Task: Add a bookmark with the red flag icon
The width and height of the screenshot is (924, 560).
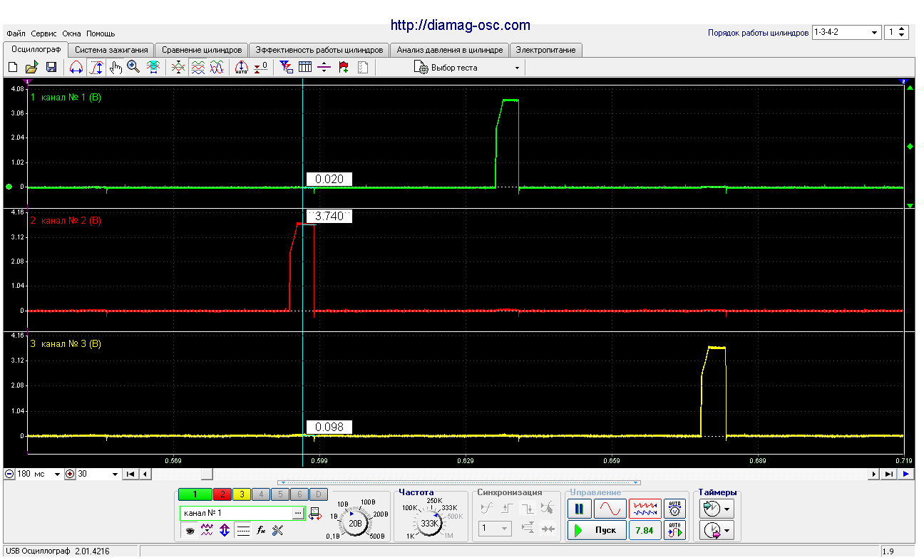Action: click(x=344, y=67)
